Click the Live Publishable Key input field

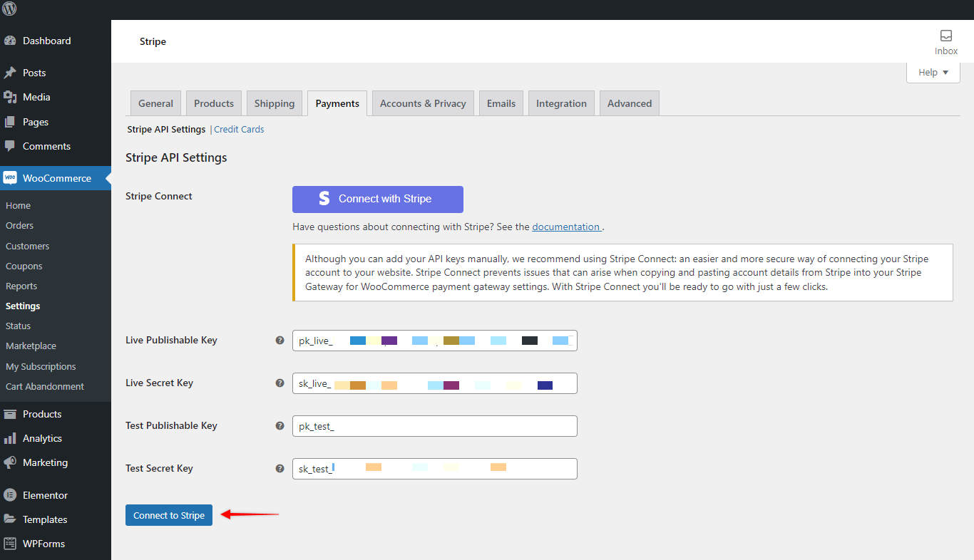435,341
